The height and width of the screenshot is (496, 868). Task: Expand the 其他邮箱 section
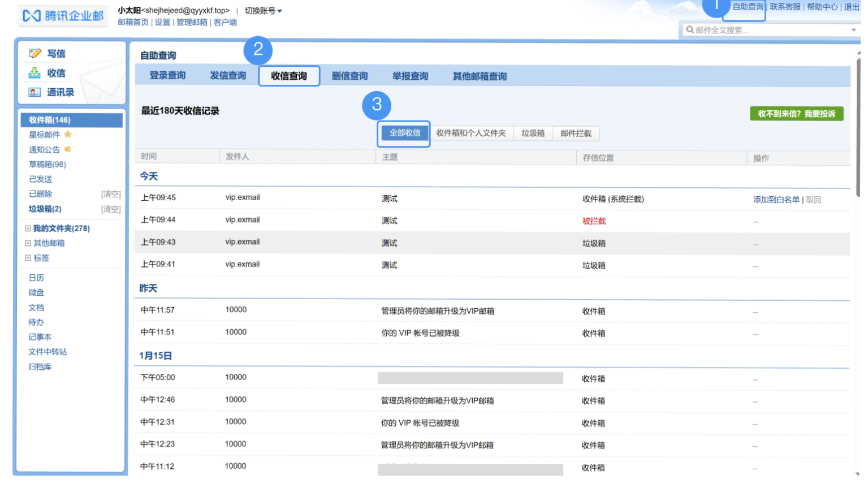[28, 243]
